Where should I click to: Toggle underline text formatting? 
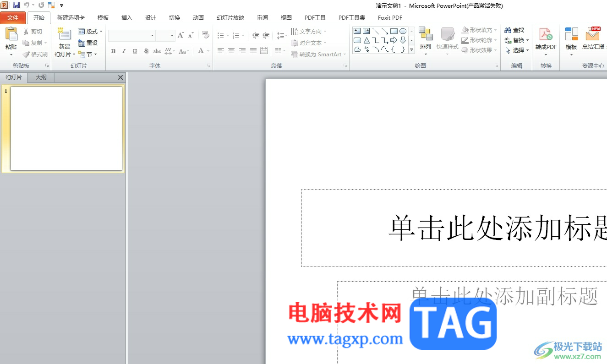click(135, 51)
